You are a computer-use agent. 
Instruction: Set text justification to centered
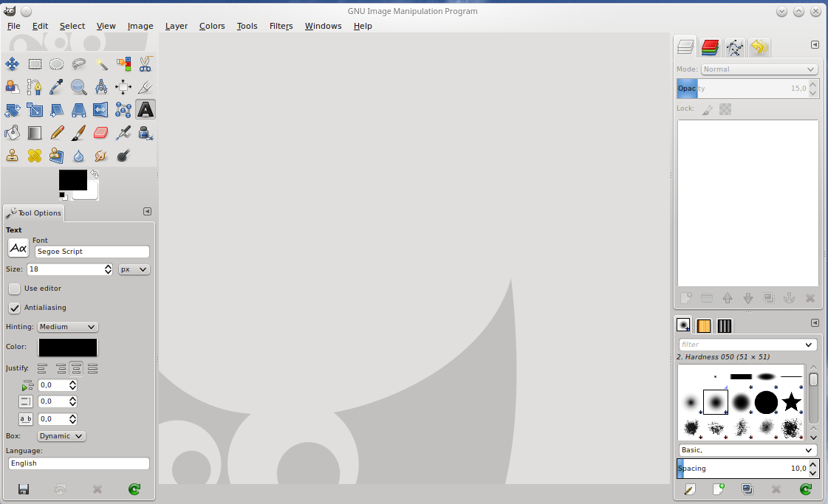[77, 368]
